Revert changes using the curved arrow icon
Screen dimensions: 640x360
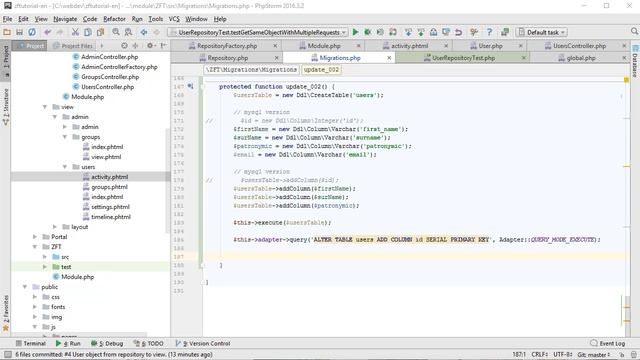coord(458,32)
